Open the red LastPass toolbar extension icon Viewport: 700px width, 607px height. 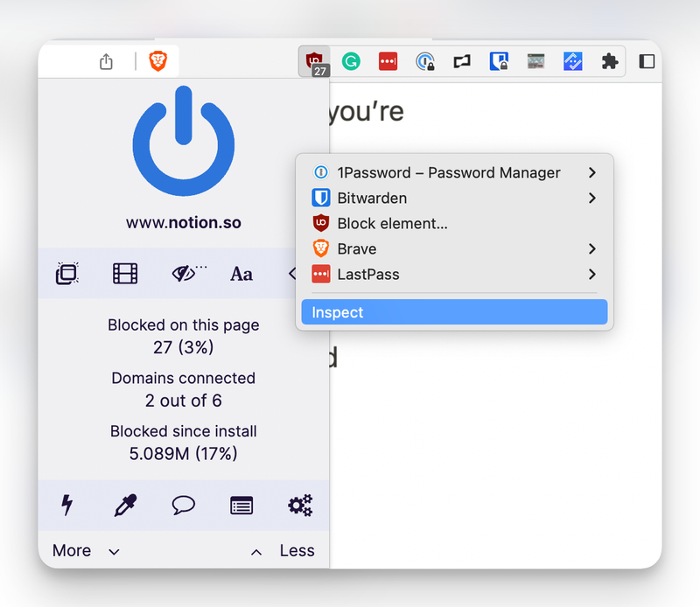388,61
